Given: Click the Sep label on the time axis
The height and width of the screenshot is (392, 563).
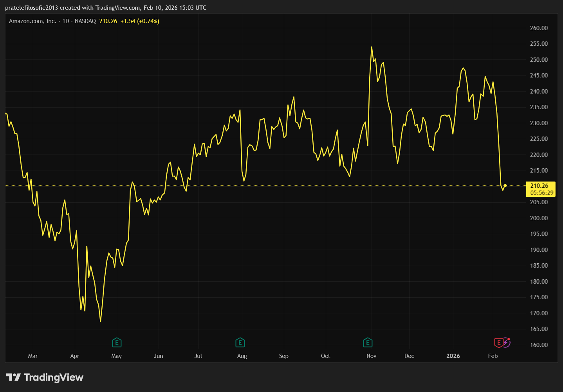Looking at the screenshot, I should (284, 356).
